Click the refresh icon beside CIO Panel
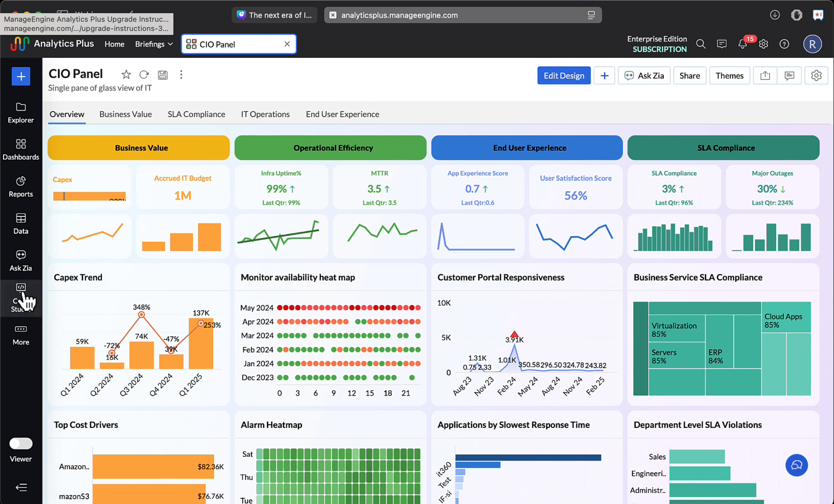Image resolution: width=834 pixels, height=504 pixels. pyautogui.click(x=144, y=74)
